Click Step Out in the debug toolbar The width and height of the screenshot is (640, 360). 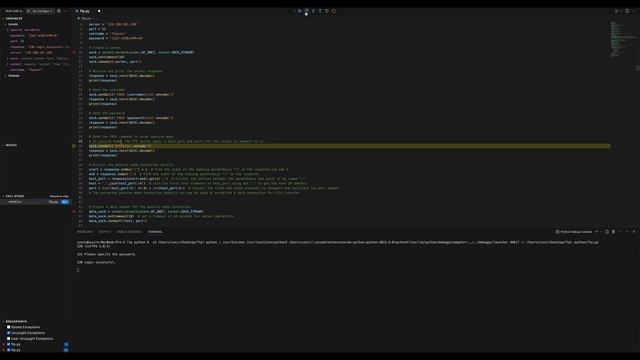click(320, 11)
